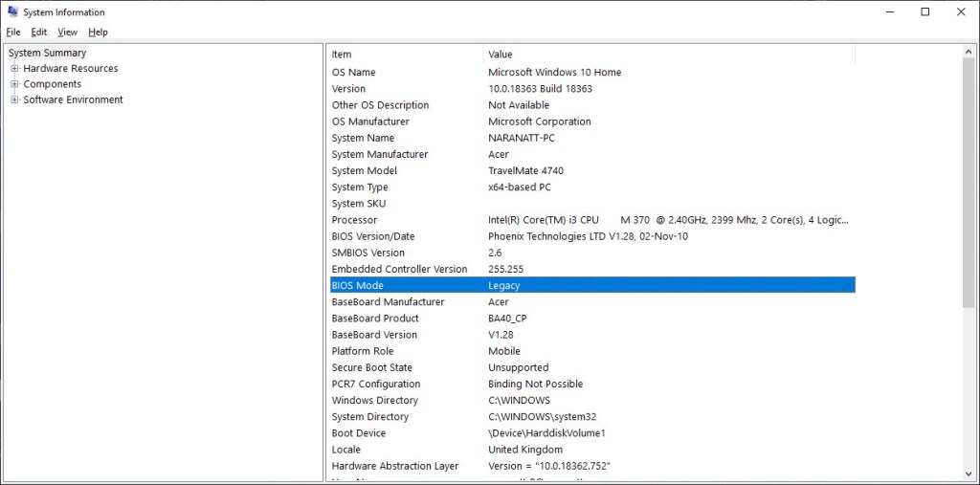Maximize the System Information window
The image size is (980, 485).
pos(925,12)
